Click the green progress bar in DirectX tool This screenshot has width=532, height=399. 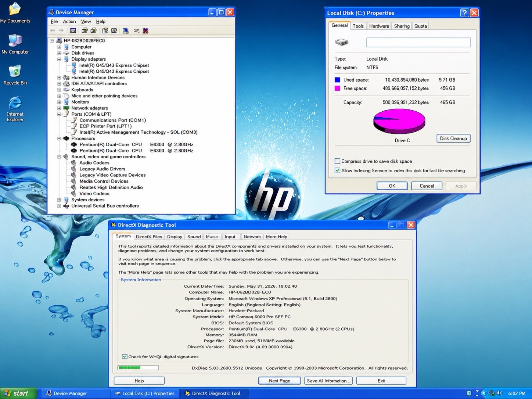click(x=138, y=367)
